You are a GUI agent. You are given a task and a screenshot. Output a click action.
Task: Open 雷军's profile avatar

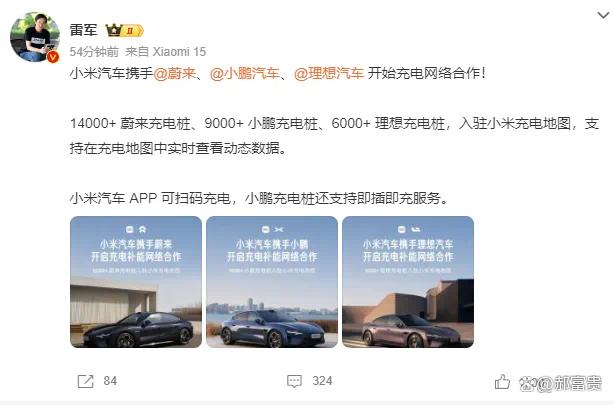click(34, 37)
